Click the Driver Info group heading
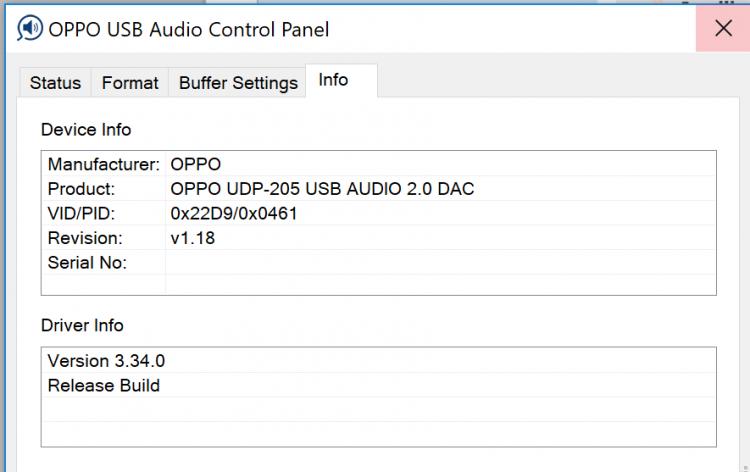 tap(82, 325)
